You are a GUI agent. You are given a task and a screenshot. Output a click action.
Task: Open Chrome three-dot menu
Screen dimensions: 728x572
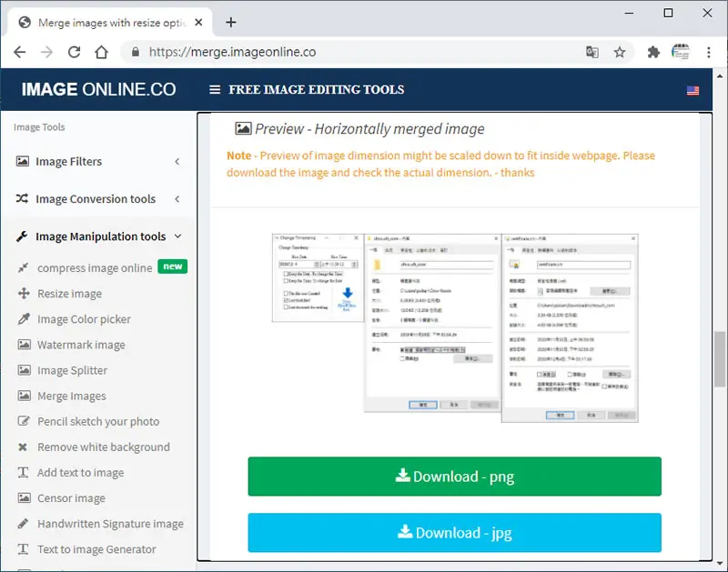click(709, 52)
